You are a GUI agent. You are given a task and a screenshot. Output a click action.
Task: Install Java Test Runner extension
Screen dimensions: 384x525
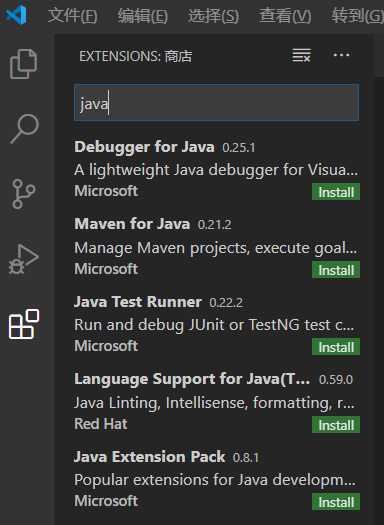click(x=336, y=347)
